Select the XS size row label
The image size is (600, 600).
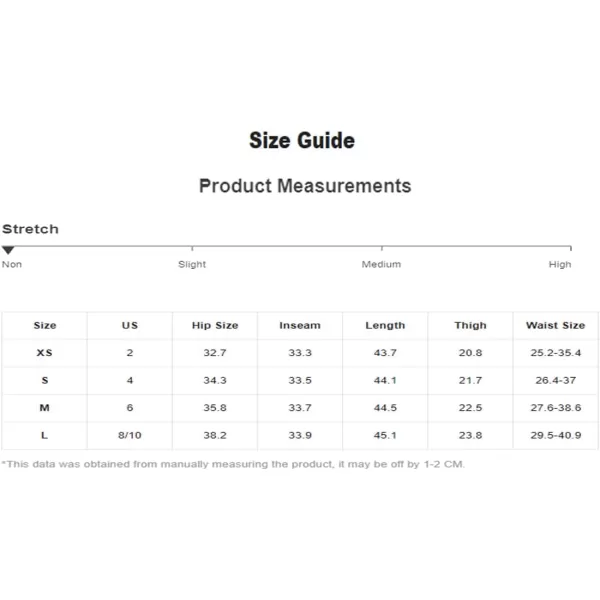[x=44, y=353]
